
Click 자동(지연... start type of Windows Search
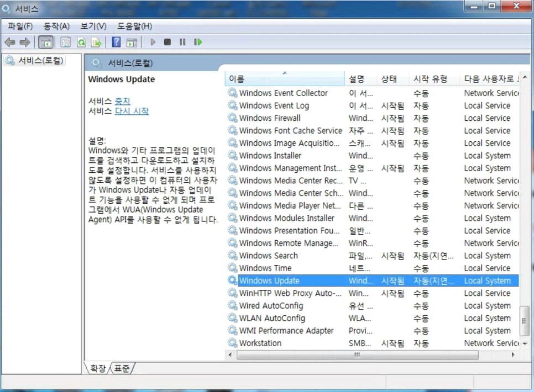[x=433, y=256]
